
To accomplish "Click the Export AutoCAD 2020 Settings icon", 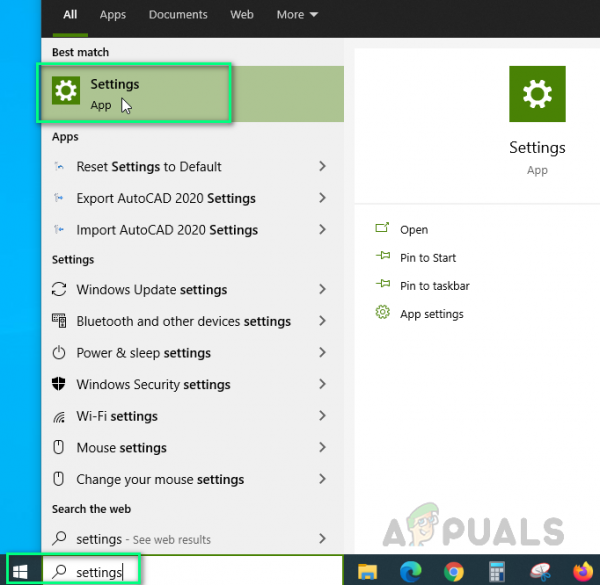I will click(59, 198).
